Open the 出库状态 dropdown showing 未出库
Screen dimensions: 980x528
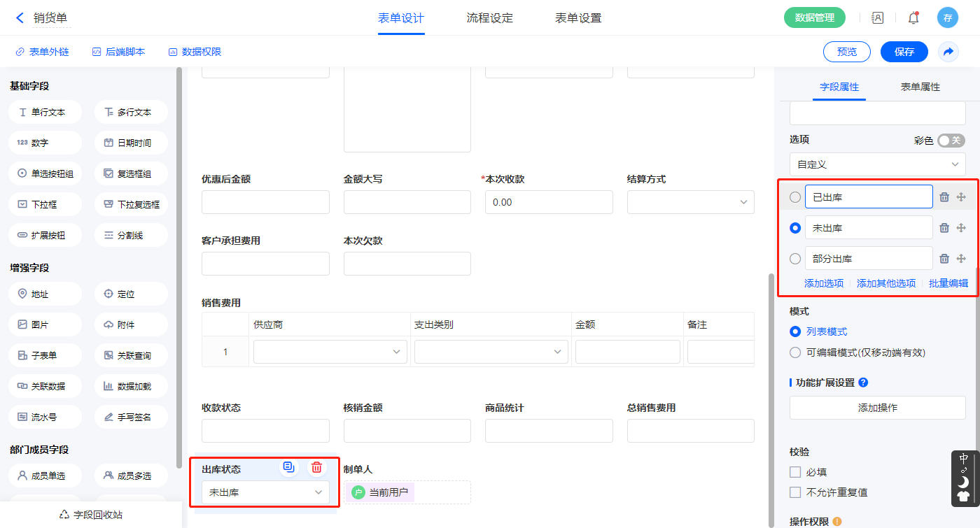pyautogui.click(x=265, y=492)
